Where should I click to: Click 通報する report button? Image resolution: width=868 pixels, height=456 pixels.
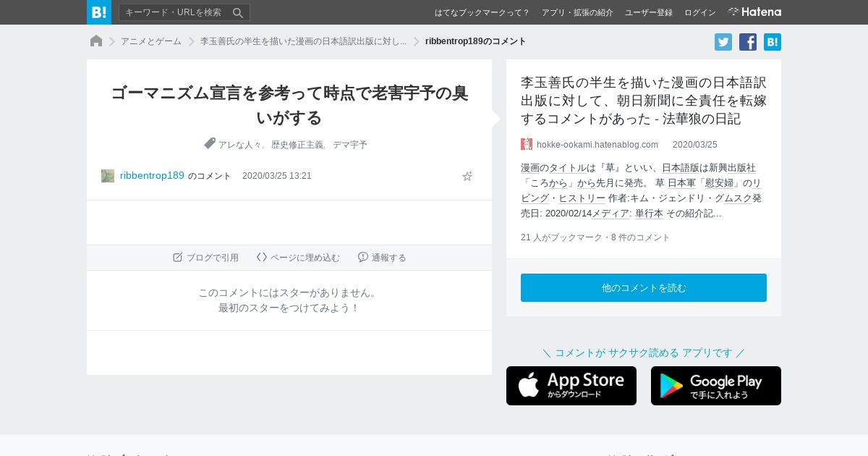click(x=382, y=258)
